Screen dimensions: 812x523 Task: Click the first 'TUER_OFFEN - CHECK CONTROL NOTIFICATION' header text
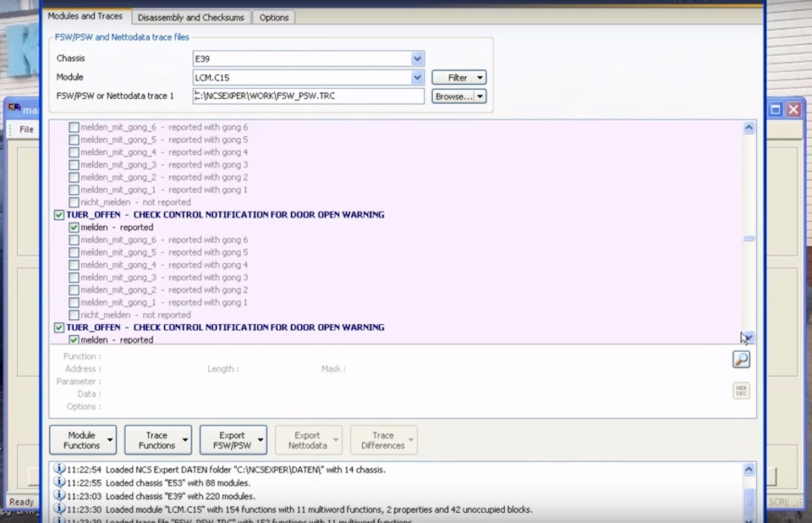225,215
